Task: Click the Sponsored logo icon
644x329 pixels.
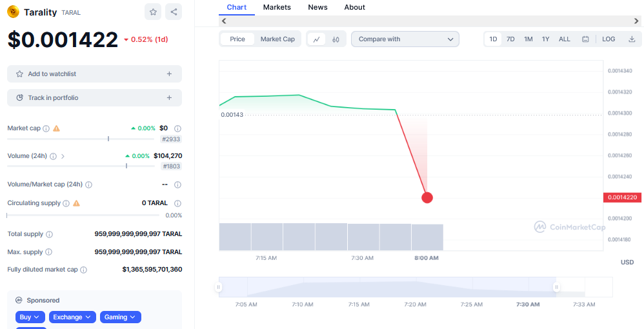Action: 19,300
